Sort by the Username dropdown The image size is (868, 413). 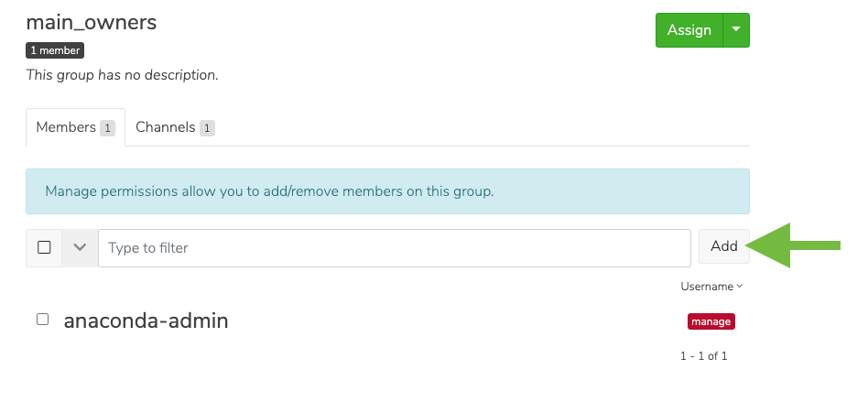click(711, 287)
